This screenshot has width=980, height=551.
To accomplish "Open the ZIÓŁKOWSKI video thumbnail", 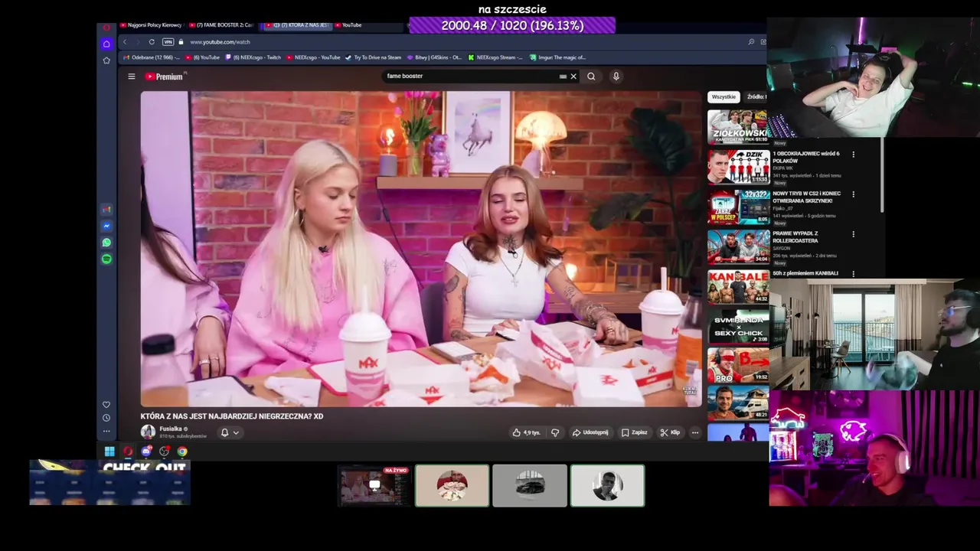I will (x=738, y=126).
